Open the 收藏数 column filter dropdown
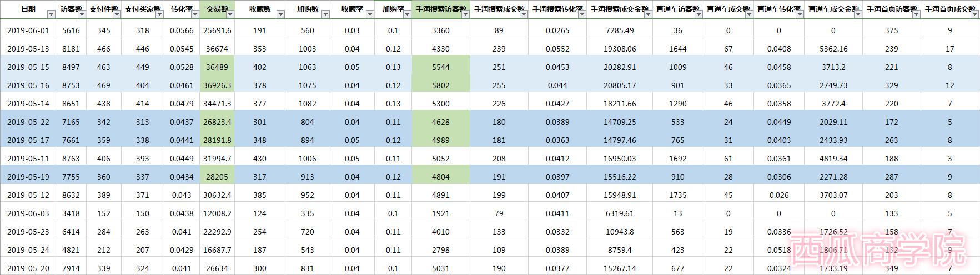Screen dimensions: 980x275 (x=280, y=14)
